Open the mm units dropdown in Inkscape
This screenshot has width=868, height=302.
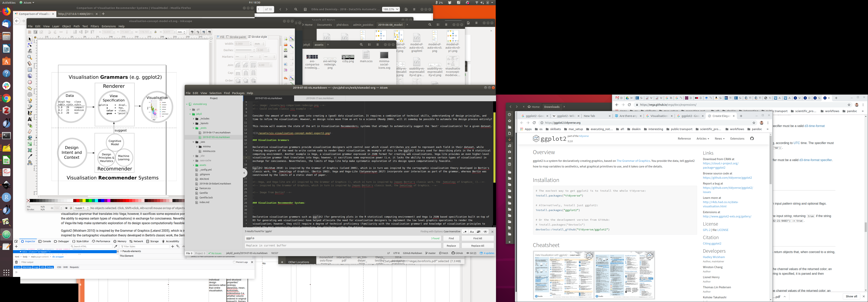[x=181, y=32]
